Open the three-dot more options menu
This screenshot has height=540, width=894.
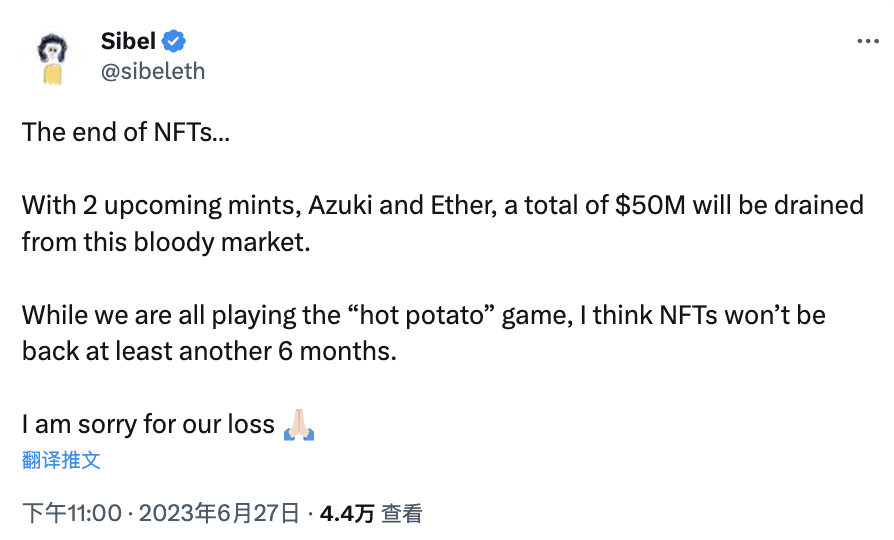pos(868,42)
